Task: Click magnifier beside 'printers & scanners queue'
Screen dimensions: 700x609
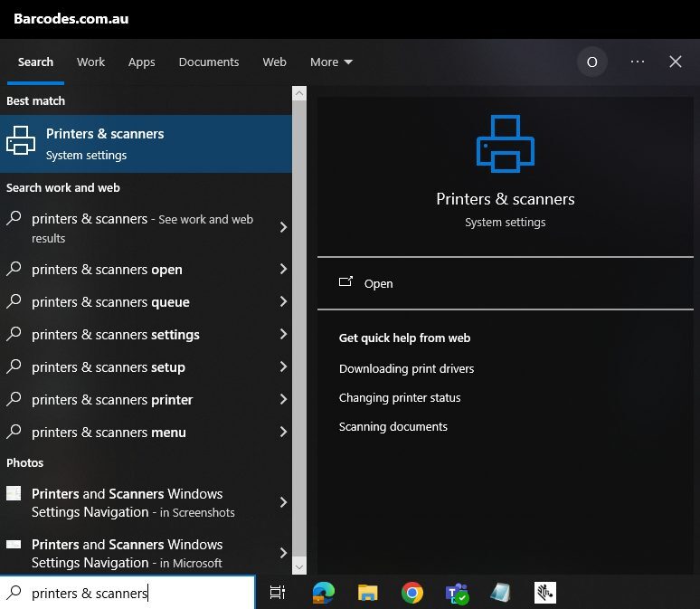Action: click(x=14, y=301)
